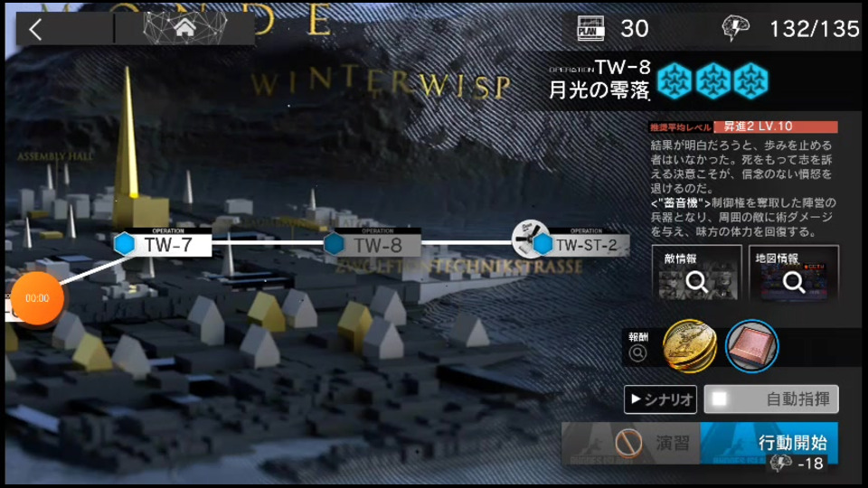Start the operation (行動開始)
This screenshot has height=488, width=868.
click(x=769, y=443)
